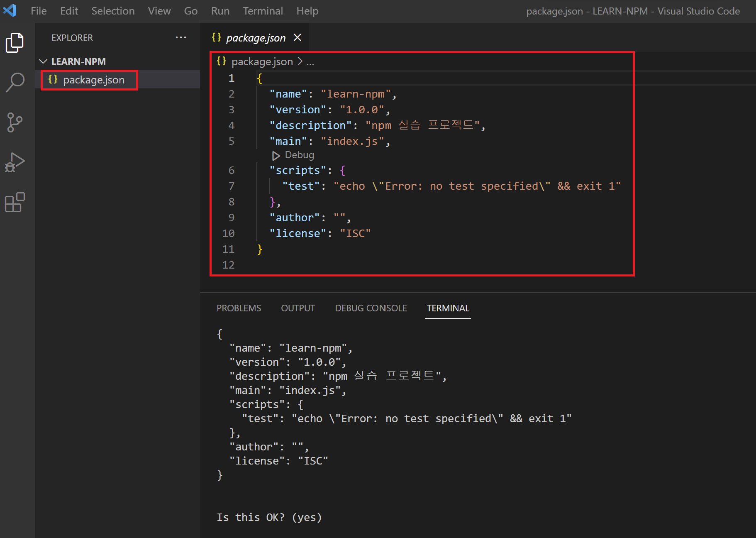Screen dimensions: 756x538
Task: Open the Source Control view
Action: coord(15,122)
